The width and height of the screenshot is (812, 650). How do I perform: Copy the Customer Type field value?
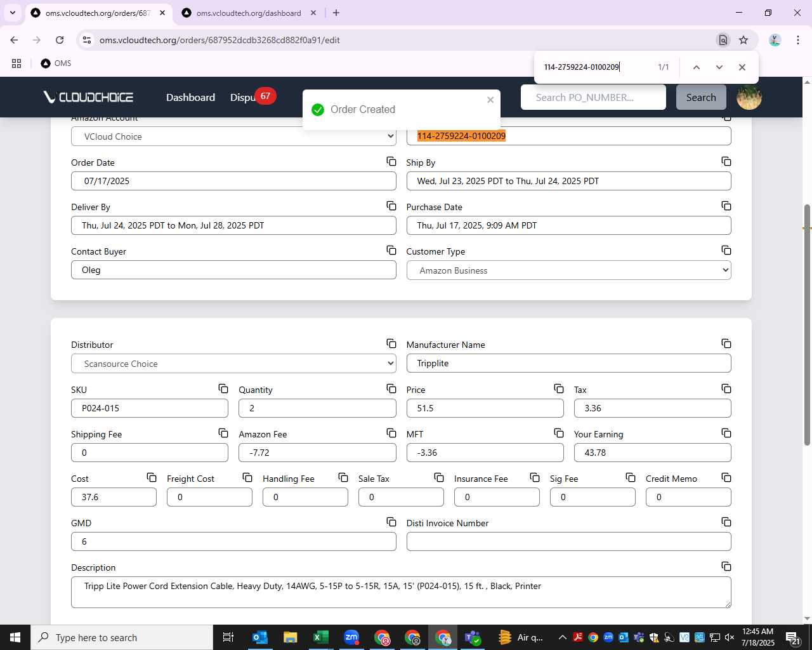coord(726,250)
